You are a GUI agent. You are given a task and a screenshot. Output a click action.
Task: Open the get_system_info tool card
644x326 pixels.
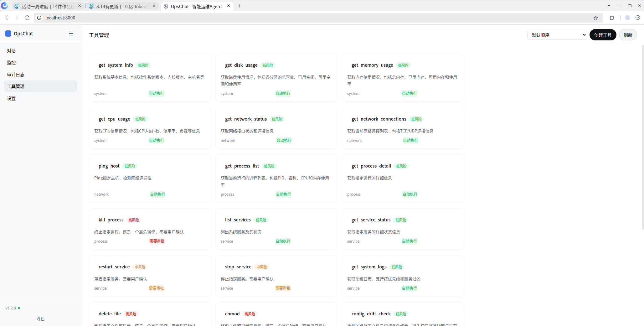pyautogui.click(x=150, y=78)
